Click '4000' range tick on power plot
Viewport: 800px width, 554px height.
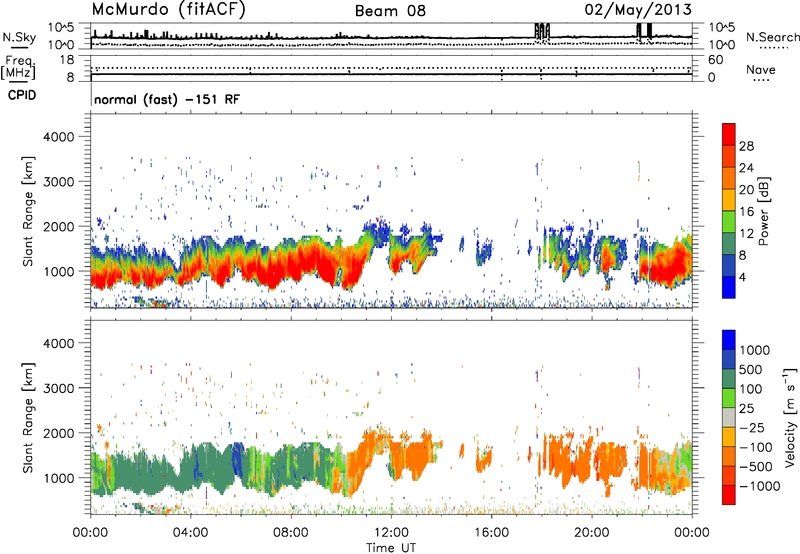pyautogui.click(x=58, y=137)
